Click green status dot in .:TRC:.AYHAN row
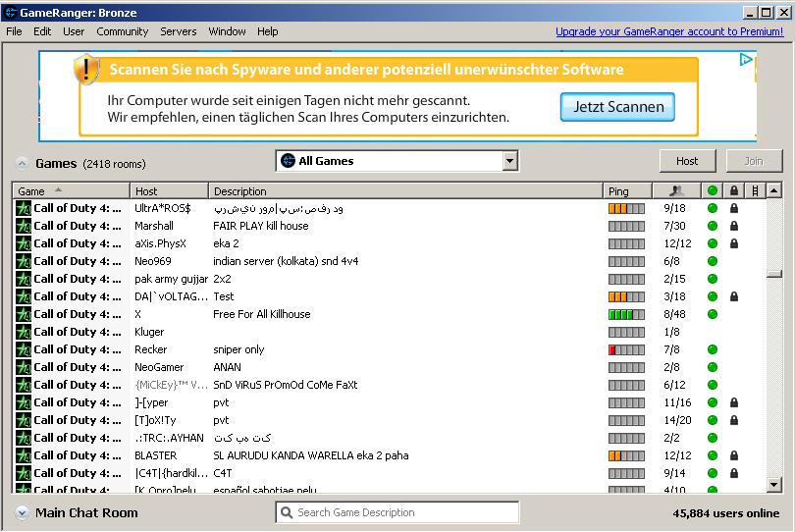 [x=713, y=438]
